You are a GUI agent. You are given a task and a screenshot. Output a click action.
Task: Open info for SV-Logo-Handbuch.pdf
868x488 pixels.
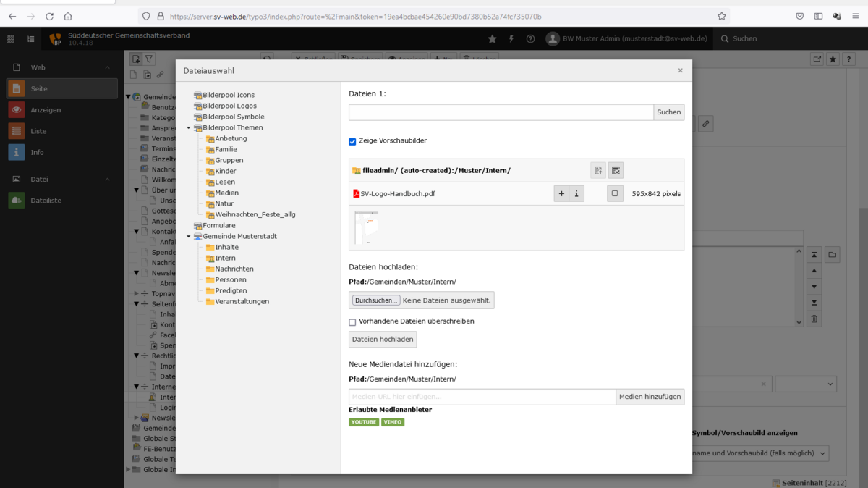(576, 194)
